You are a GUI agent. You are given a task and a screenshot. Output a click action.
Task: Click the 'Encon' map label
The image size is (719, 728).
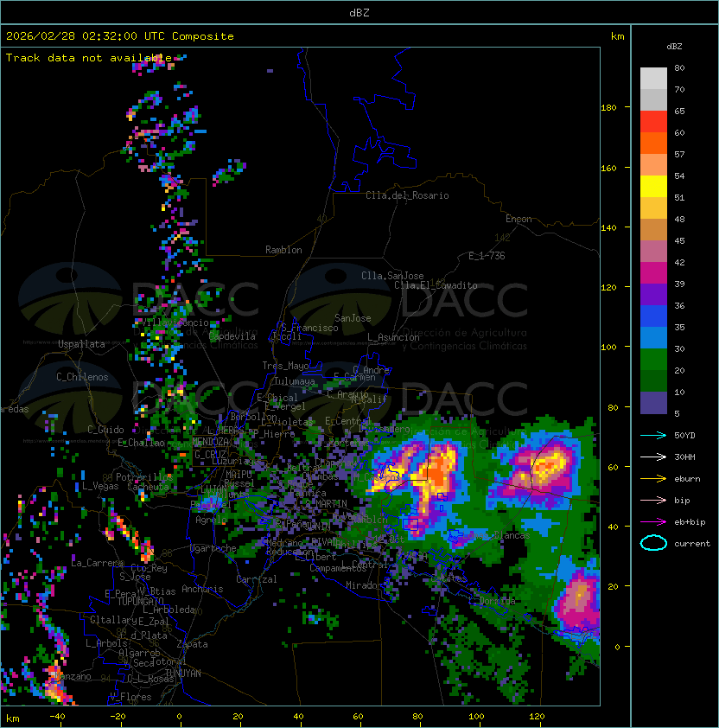pyautogui.click(x=519, y=219)
